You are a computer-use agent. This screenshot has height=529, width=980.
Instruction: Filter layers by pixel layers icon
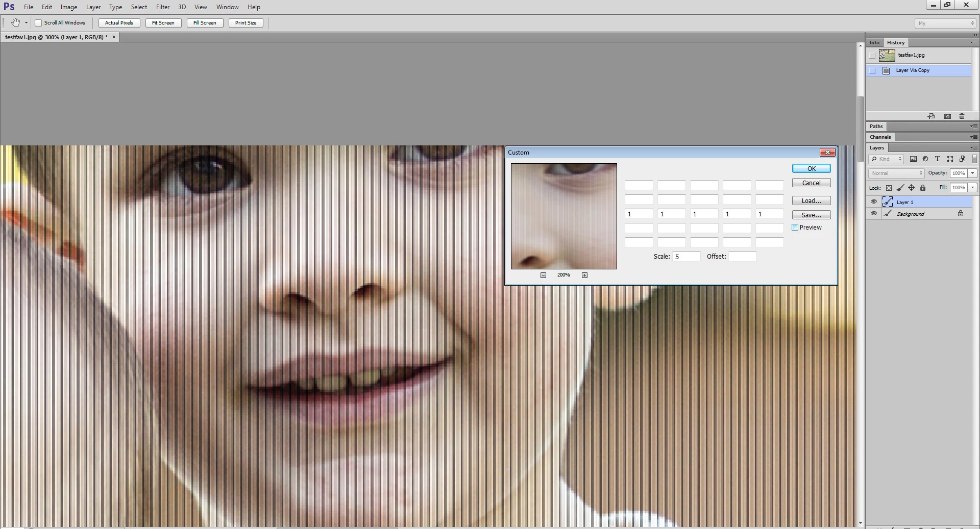(x=913, y=159)
